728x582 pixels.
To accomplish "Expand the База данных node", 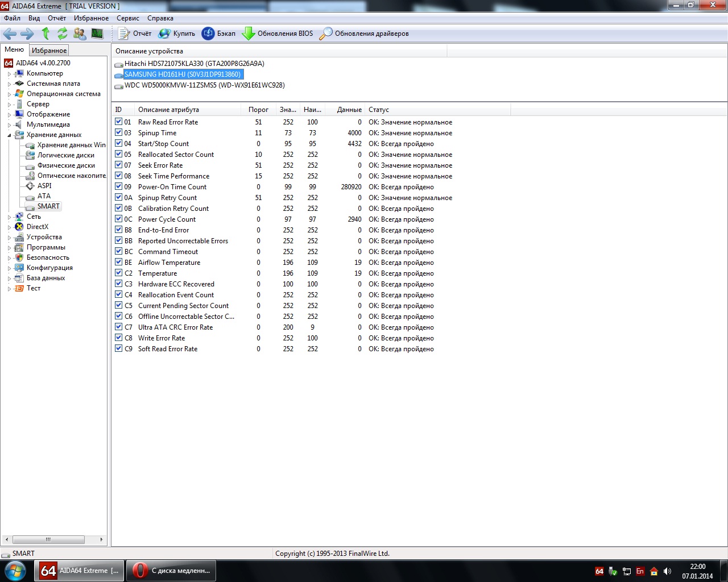I will (x=9, y=278).
